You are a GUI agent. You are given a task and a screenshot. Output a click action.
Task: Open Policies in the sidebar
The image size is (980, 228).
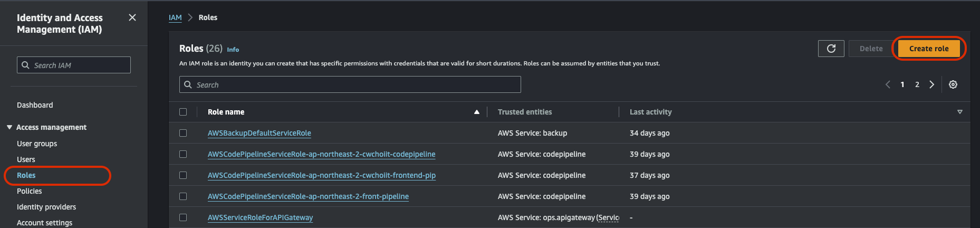(30, 191)
